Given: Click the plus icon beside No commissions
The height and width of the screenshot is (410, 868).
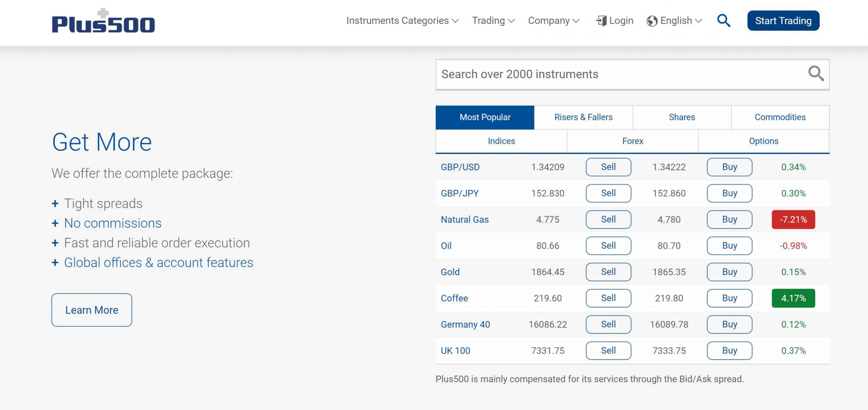Looking at the screenshot, I should pyautogui.click(x=55, y=223).
